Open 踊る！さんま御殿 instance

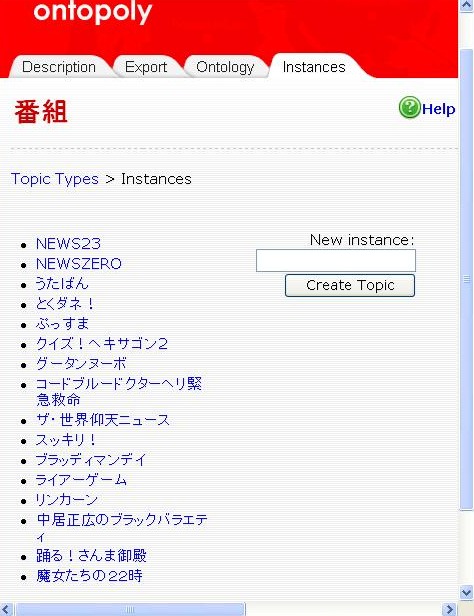(x=91, y=556)
